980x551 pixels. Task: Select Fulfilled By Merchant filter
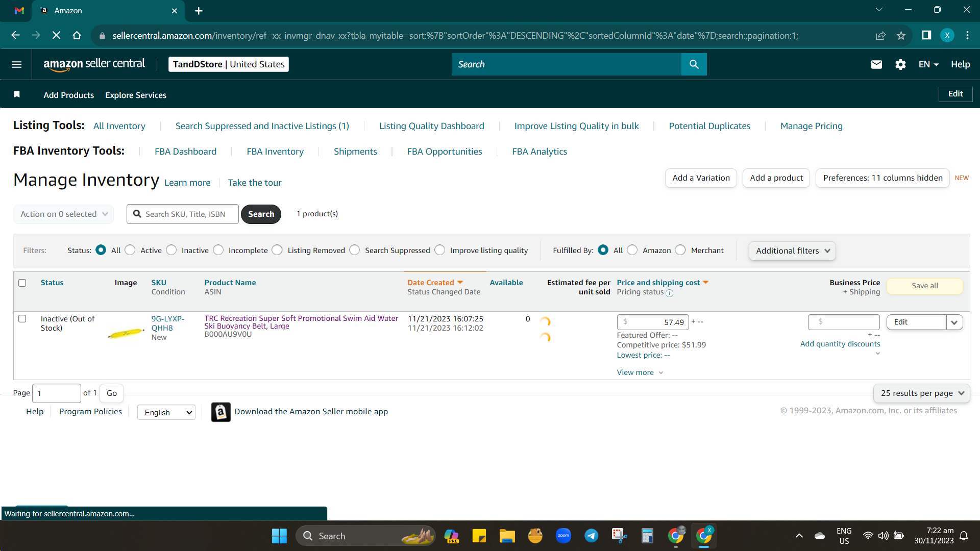(680, 250)
